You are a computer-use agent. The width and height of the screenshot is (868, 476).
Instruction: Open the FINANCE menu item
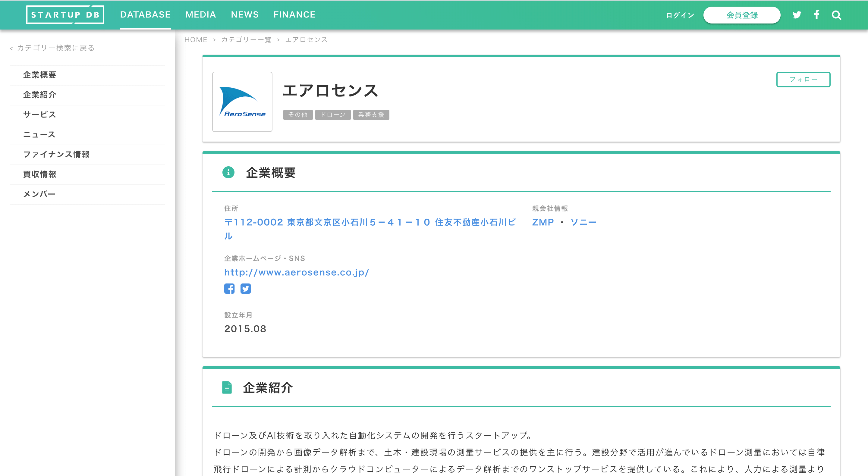pyautogui.click(x=294, y=14)
